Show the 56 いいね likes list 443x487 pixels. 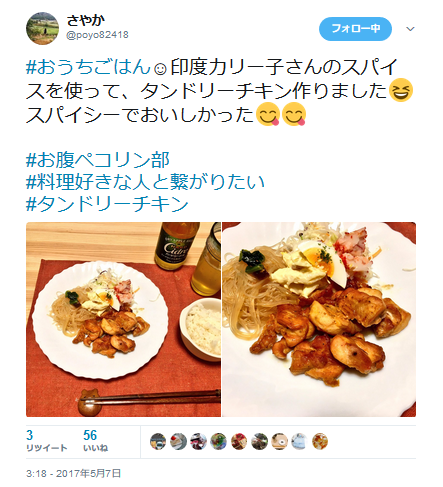click(95, 441)
